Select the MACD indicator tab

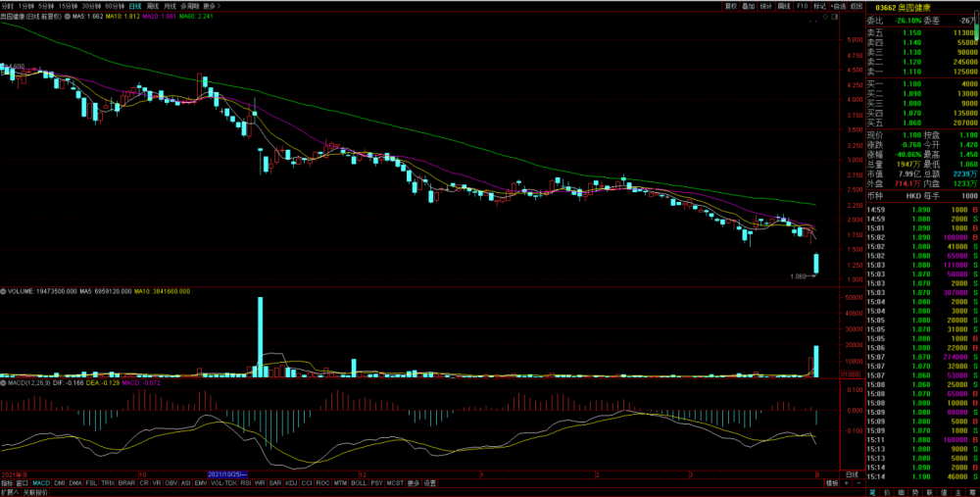(x=41, y=483)
